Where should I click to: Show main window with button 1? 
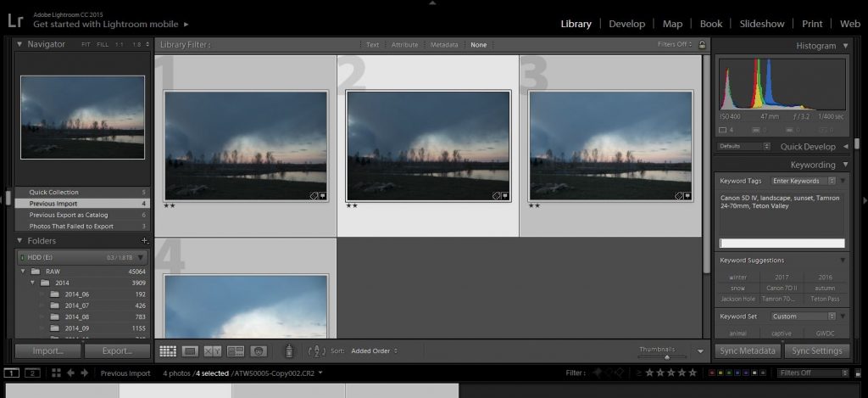tap(12, 373)
